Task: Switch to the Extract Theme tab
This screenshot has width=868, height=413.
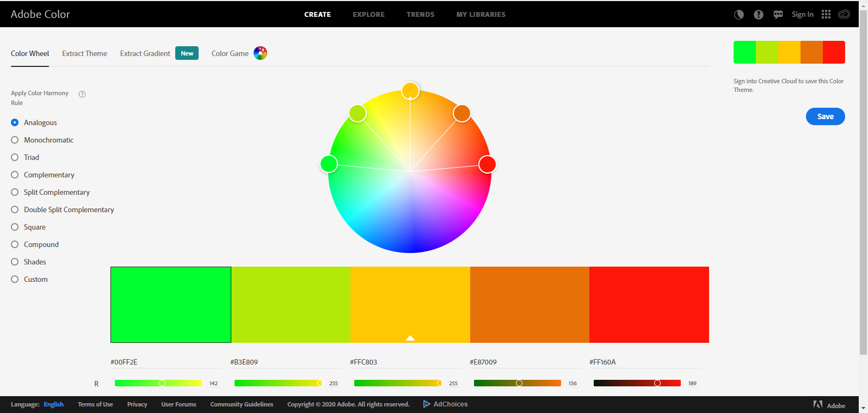Action: [x=84, y=53]
